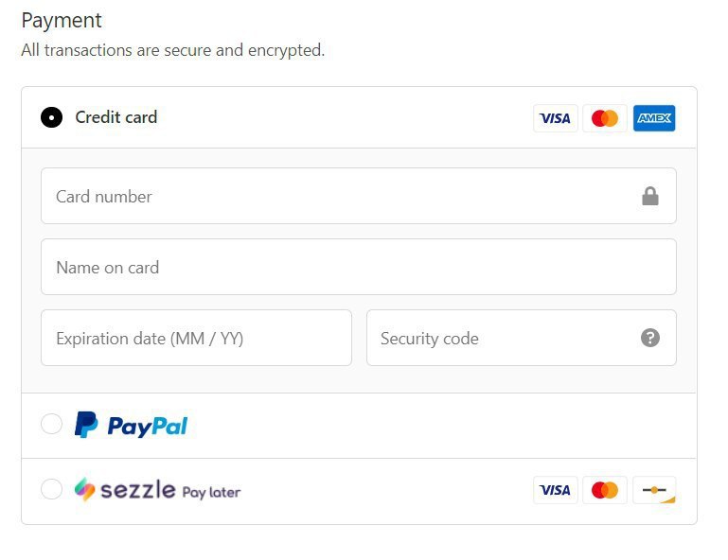Click the last card icon in Sezzle row
The height and width of the screenshot is (560, 728).
pos(654,490)
